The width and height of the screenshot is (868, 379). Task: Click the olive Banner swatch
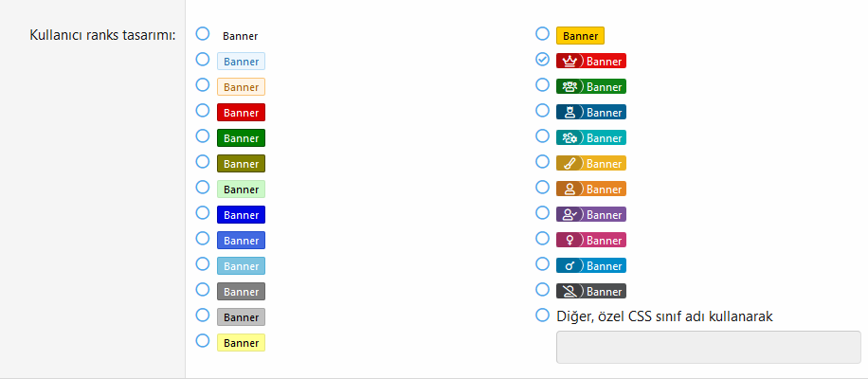click(x=241, y=164)
